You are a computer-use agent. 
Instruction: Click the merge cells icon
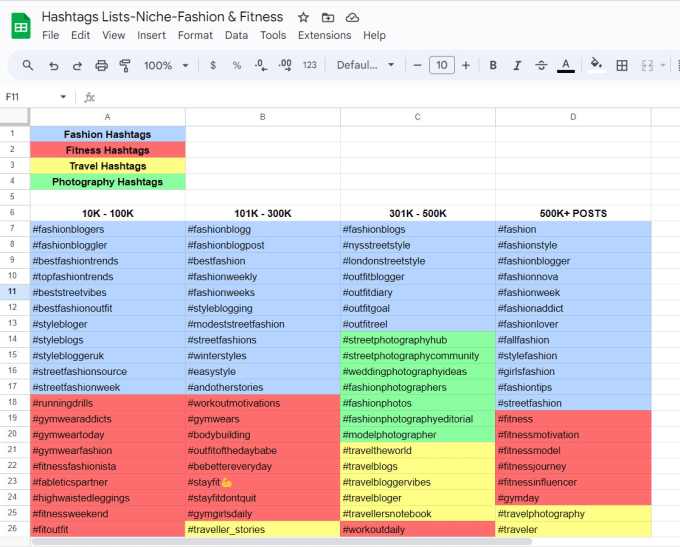coord(647,66)
